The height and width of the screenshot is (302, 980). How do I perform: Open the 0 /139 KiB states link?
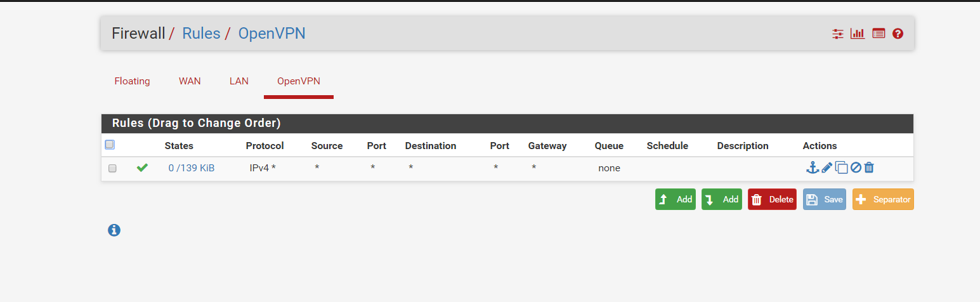tap(192, 168)
